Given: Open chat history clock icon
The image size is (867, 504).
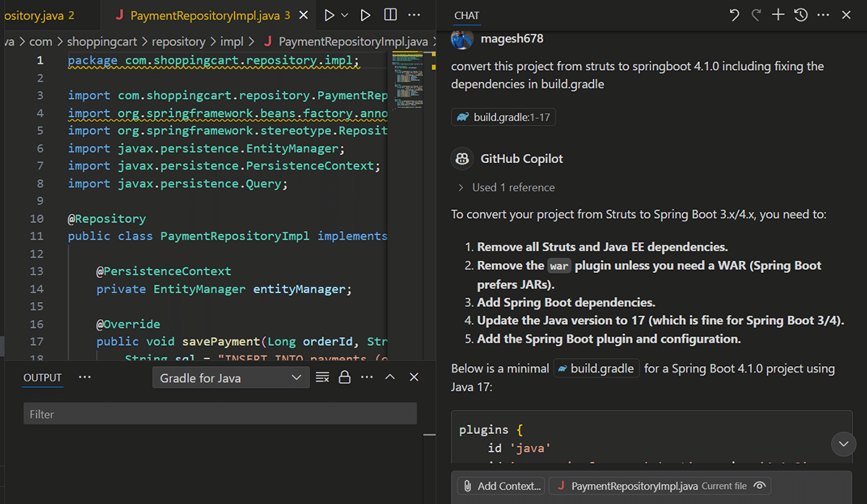Looking at the screenshot, I should click(801, 15).
